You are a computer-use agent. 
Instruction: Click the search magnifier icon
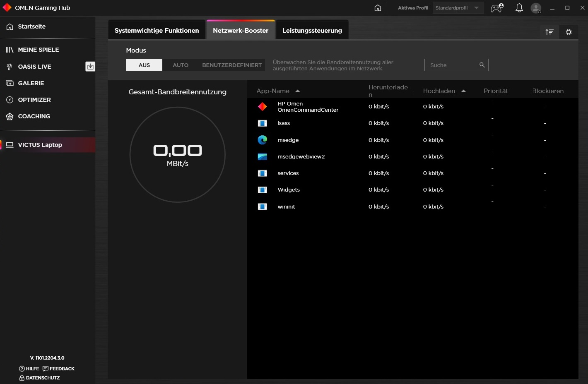click(482, 65)
